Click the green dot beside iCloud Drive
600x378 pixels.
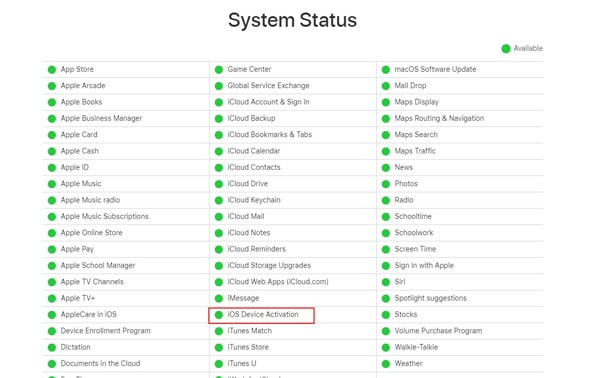[x=219, y=184]
